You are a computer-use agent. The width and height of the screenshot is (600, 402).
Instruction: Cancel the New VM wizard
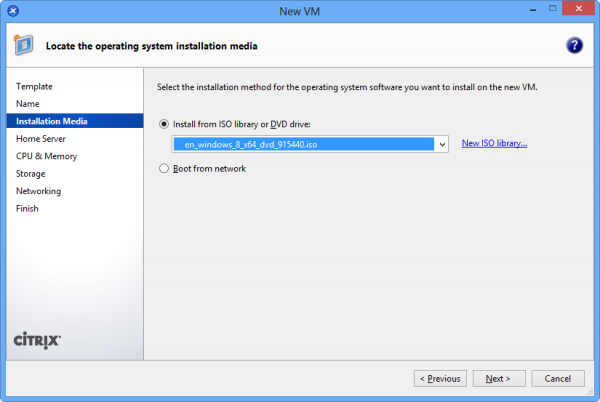pyautogui.click(x=558, y=378)
